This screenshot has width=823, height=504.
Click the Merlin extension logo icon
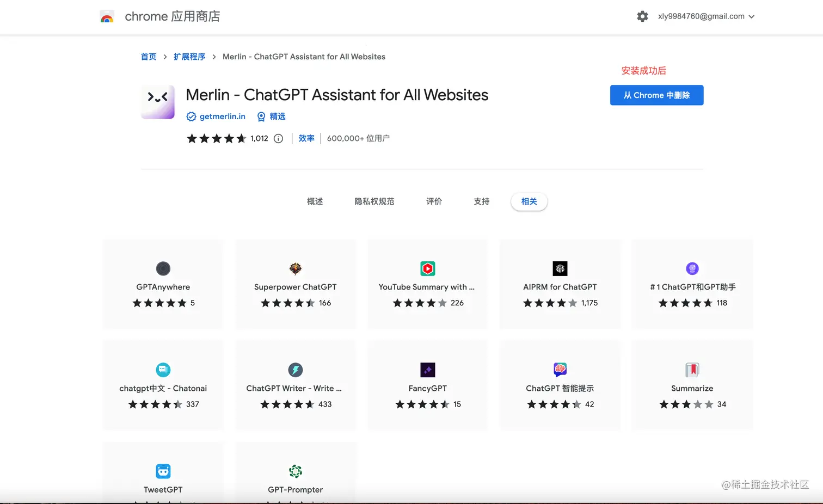158,102
